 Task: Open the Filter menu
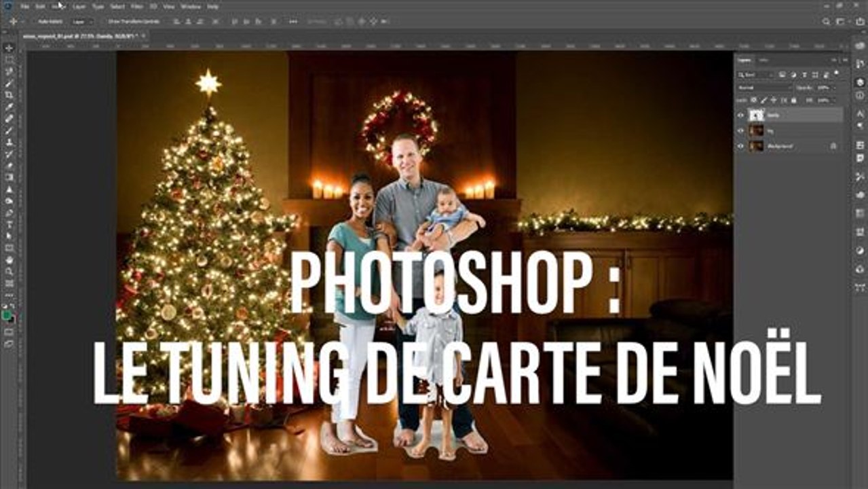(137, 6)
